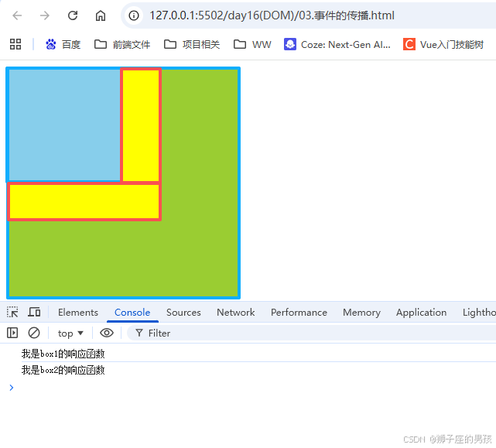This screenshot has width=496, height=448.
Task: Open the WW bookmark folder
Action: [252, 44]
